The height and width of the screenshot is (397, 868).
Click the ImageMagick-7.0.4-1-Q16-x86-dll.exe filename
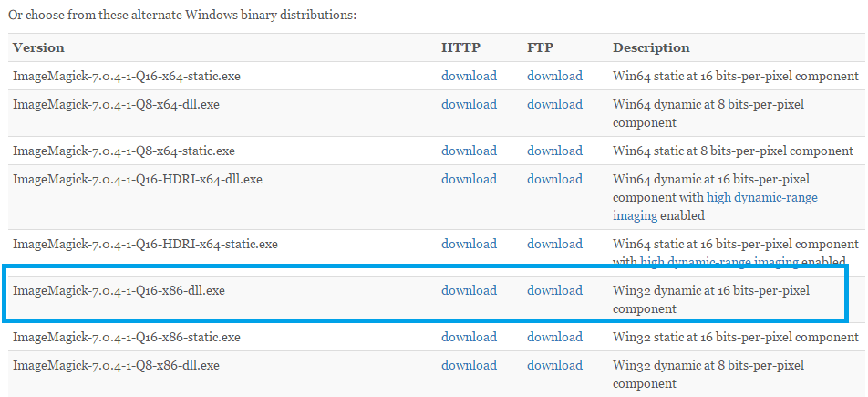119,290
